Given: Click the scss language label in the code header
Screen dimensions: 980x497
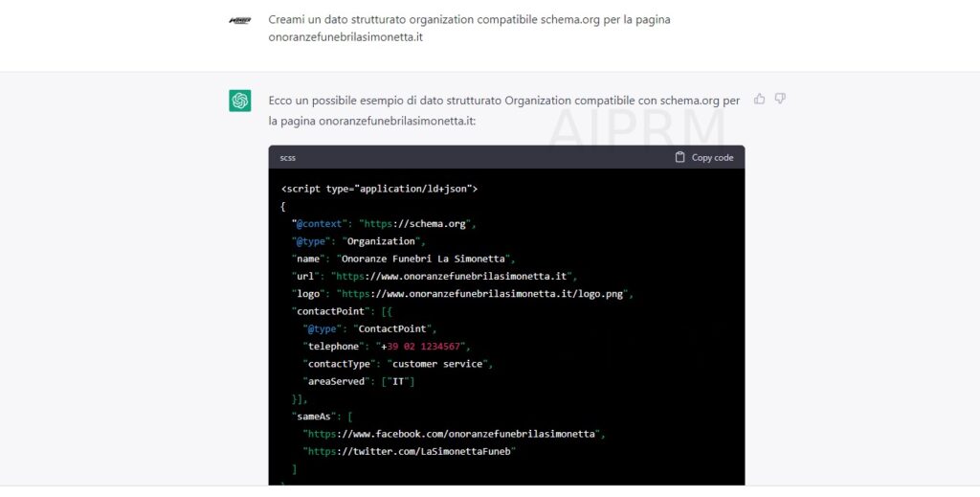Looking at the screenshot, I should 287,158.
